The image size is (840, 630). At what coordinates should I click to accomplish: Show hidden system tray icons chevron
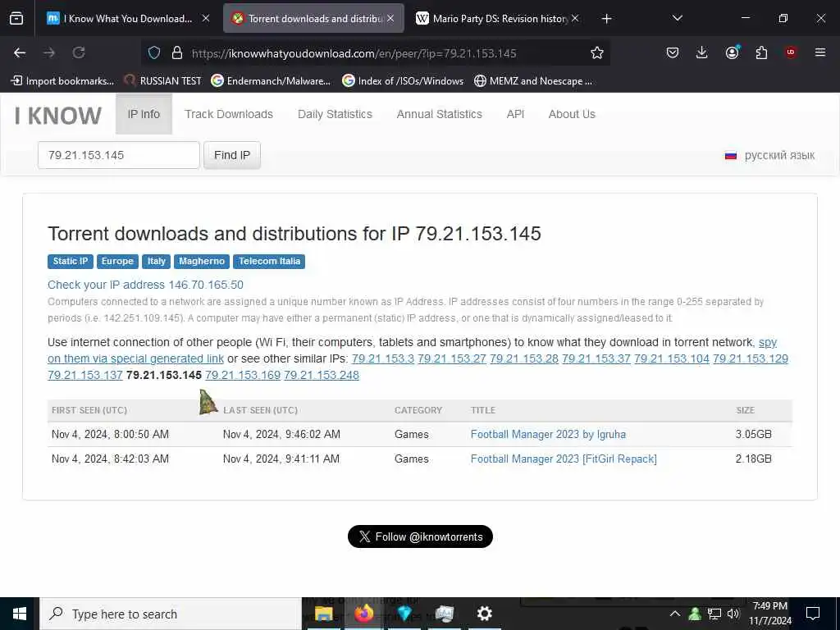pyautogui.click(x=675, y=614)
